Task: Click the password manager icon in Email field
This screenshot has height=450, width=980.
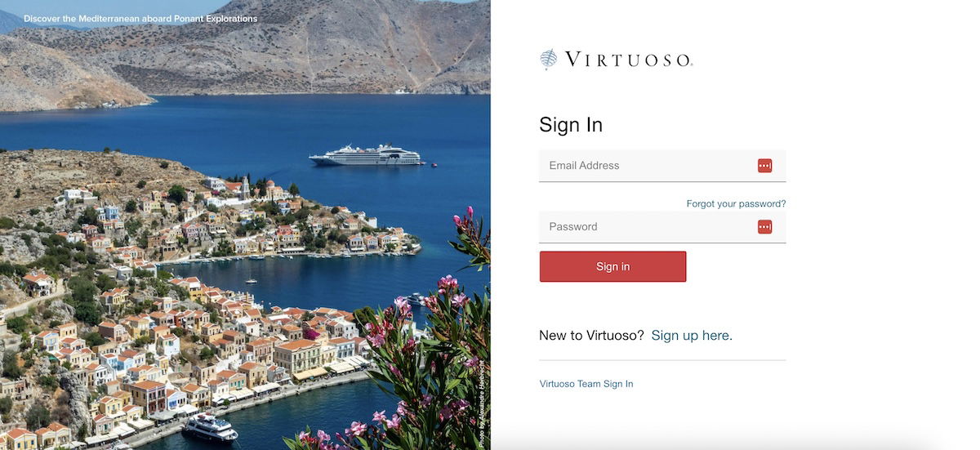Action: point(764,166)
